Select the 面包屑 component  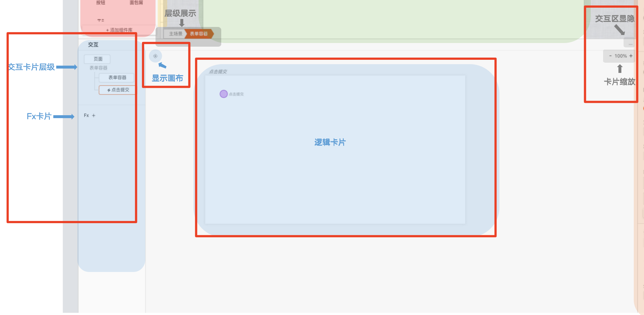click(136, 3)
